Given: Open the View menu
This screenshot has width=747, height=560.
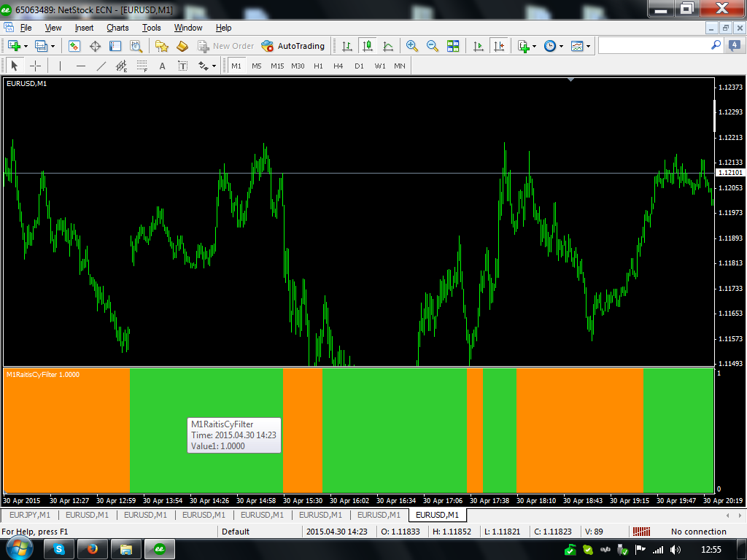Looking at the screenshot, I should [x=53, y=28].
